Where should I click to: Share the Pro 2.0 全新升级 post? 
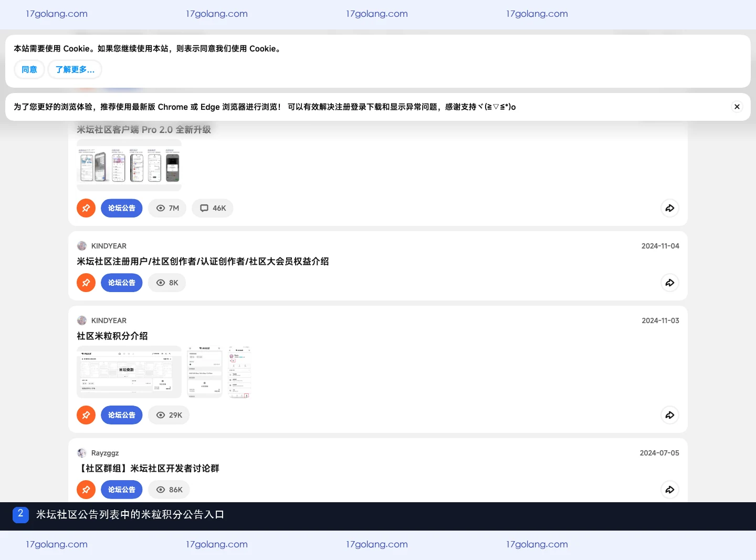click(670, 208)
